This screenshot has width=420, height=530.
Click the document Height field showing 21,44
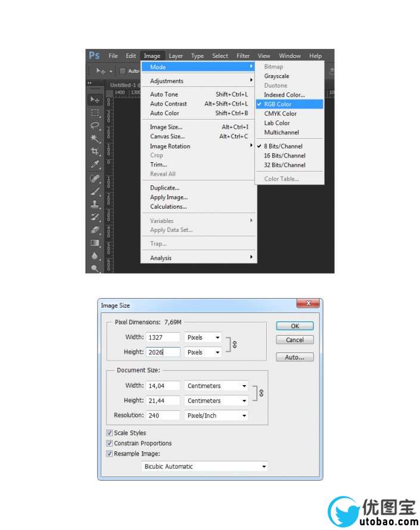[x=163, y=401]
